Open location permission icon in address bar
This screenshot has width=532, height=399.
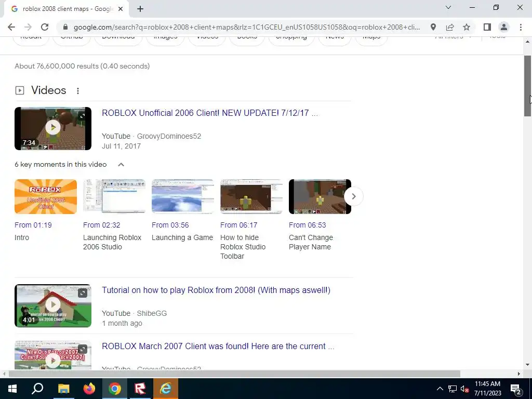(433, 27)
